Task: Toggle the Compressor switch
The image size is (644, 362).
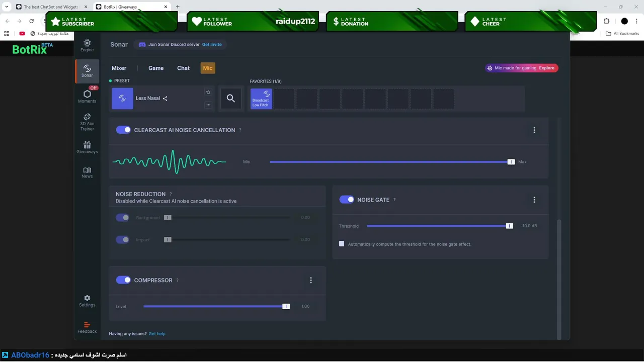Action: 123,280
